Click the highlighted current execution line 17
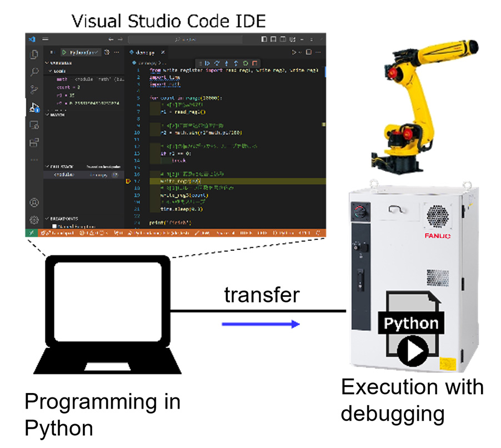This screenshot has width=501, height=448. pyautogui.click(x=238, y=181)
